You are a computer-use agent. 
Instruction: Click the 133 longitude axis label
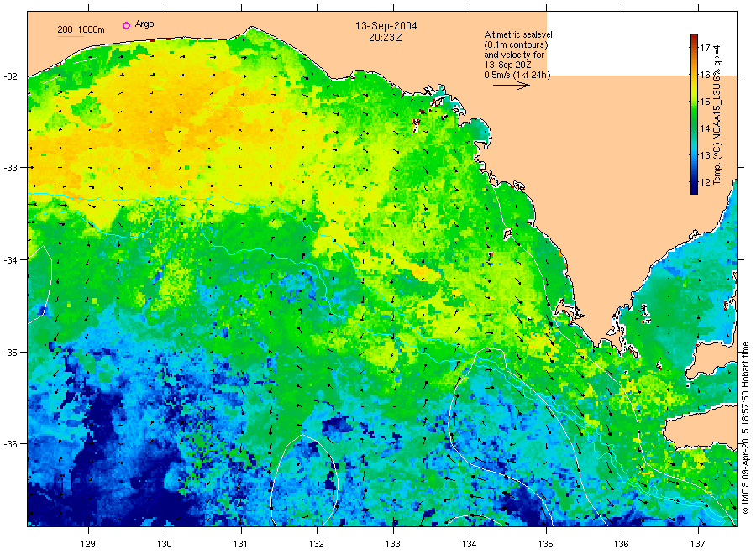tap(393, 544)
